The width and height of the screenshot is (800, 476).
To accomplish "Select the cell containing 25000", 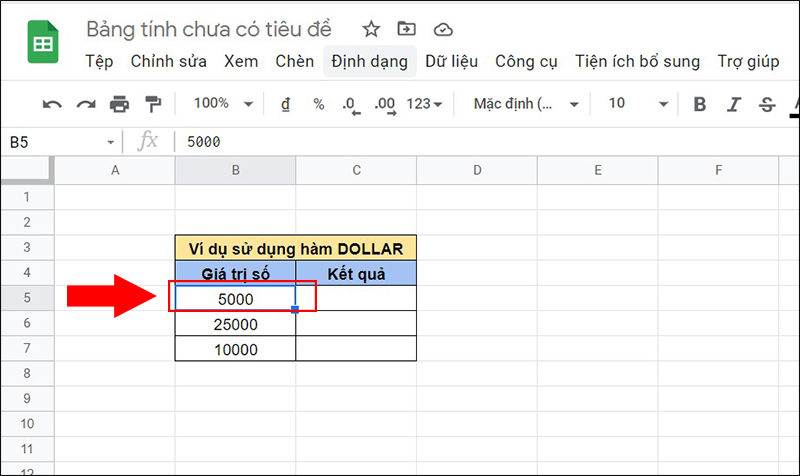I will coord(235,324).
